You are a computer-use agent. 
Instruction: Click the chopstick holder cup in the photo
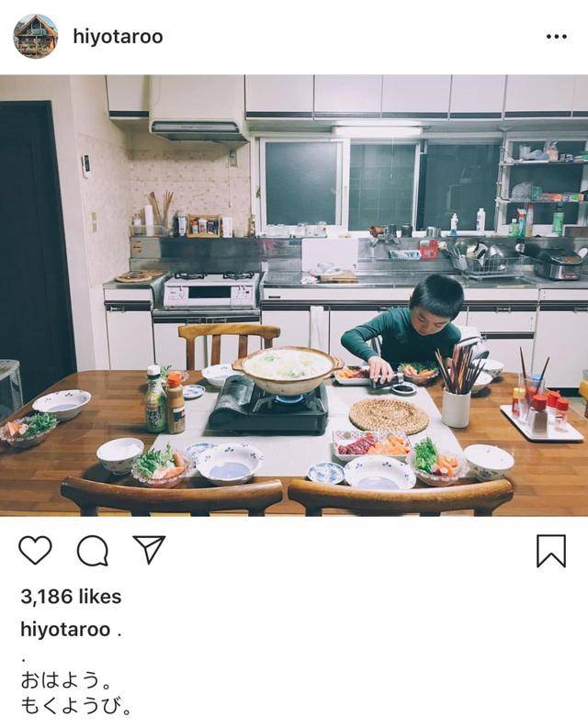pos(456,408)
